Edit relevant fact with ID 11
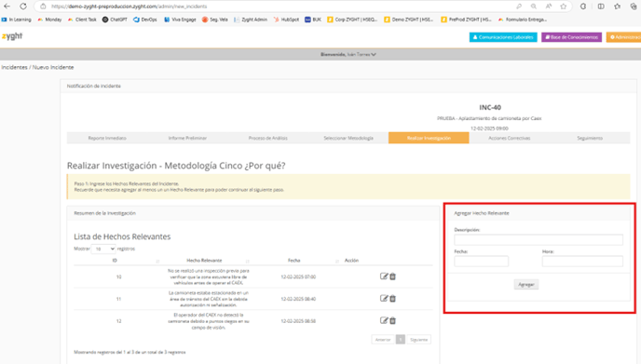The image size is (641, 364). click(384, 299)
